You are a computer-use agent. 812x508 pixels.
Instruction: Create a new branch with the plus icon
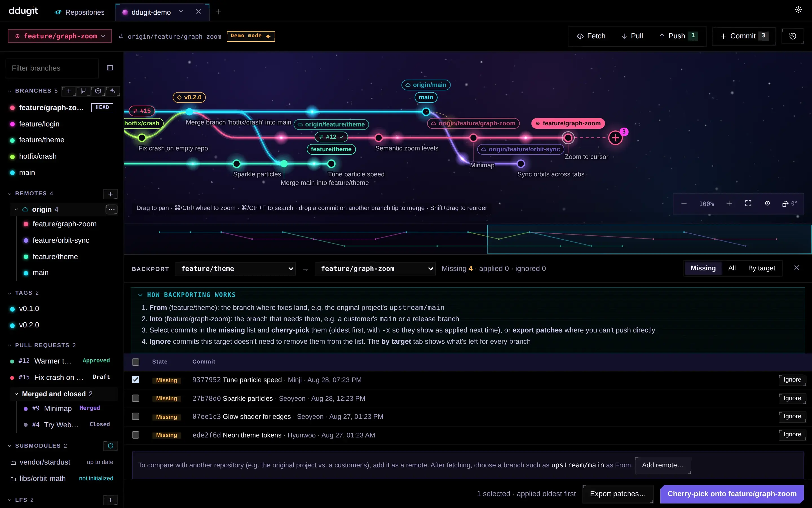pos(69,91)
